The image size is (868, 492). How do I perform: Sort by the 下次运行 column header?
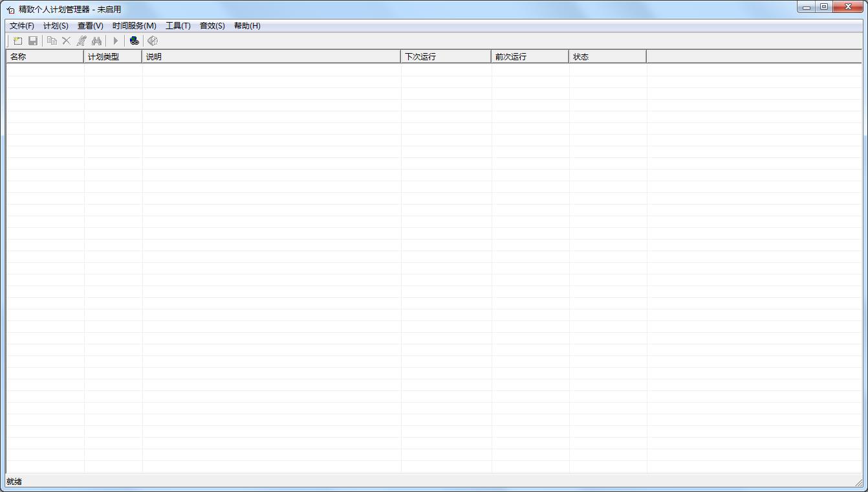(x=446, y=56)
